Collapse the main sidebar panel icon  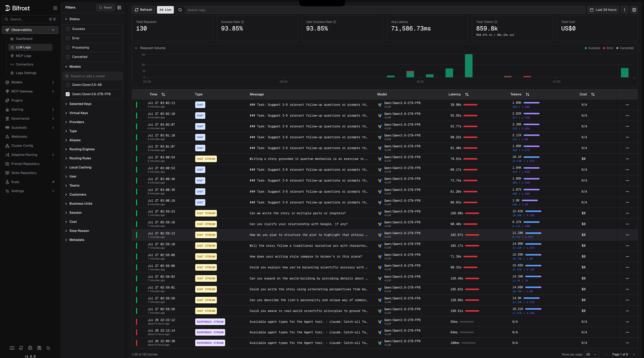(55, 8)
